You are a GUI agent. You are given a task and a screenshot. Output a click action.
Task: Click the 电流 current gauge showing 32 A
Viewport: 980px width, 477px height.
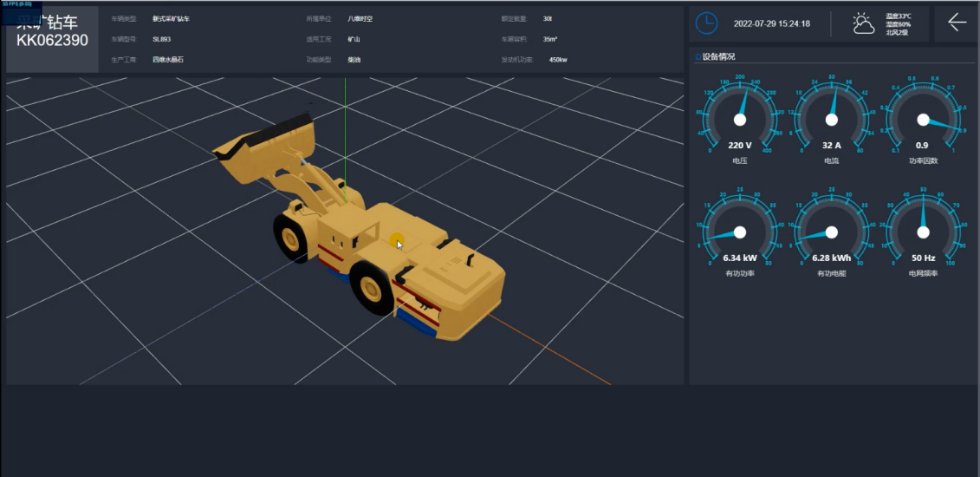832,118
